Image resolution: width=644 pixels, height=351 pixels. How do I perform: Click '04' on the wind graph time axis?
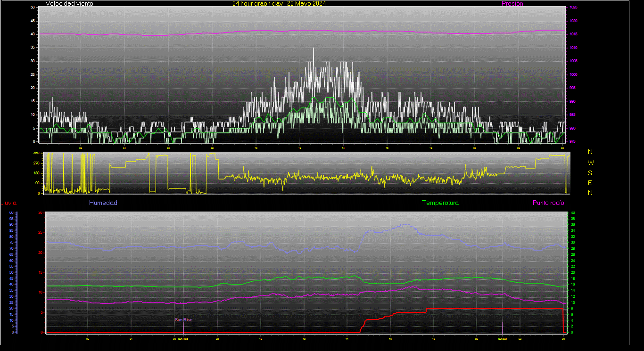pyautogui.click(x=124, y=148)
